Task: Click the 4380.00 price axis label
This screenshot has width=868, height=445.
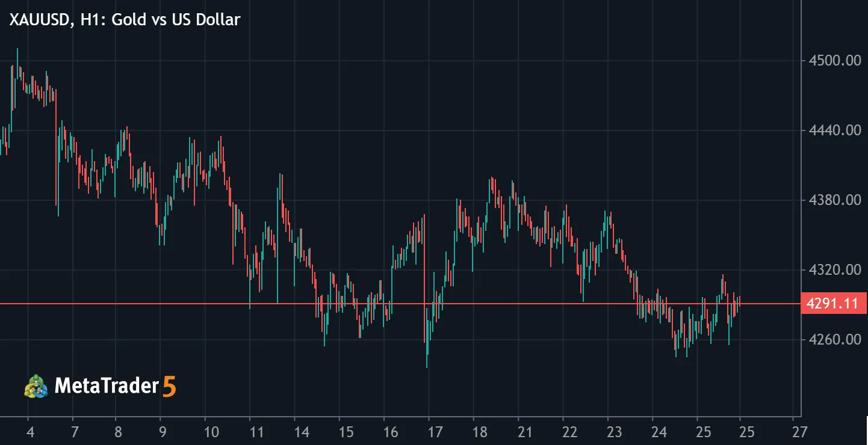Action: 835,200
